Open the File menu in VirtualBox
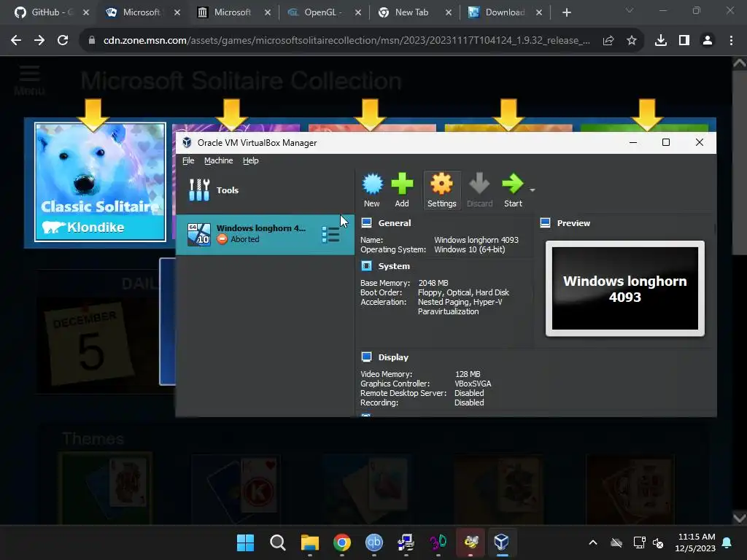The height and width of the screenshot is (560, 747). point(188,160)
